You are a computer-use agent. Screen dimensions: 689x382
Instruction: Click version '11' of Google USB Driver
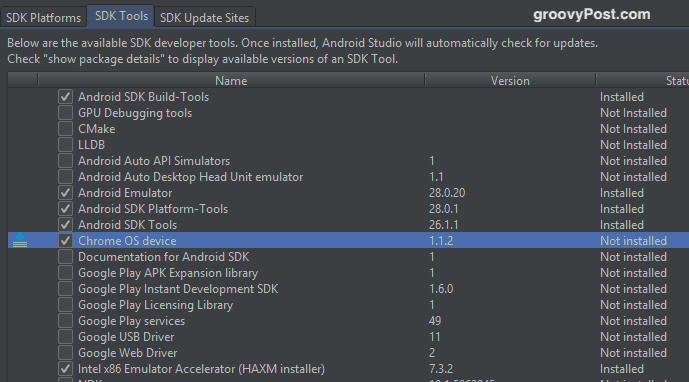pyautogui.click(x=435, y=337)
